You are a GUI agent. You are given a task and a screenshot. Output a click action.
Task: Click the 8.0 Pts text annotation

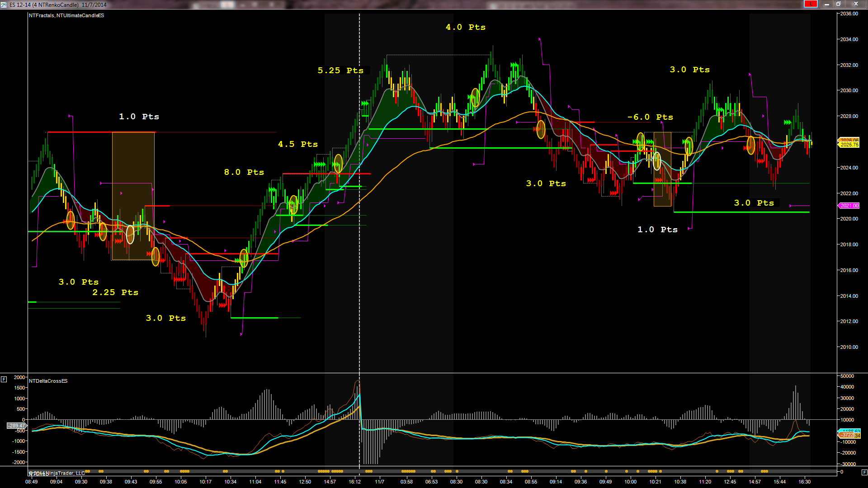click(244, 172)
